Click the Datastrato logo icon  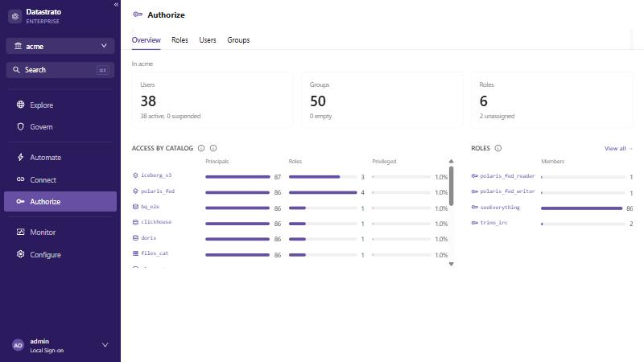coord(15,16)
